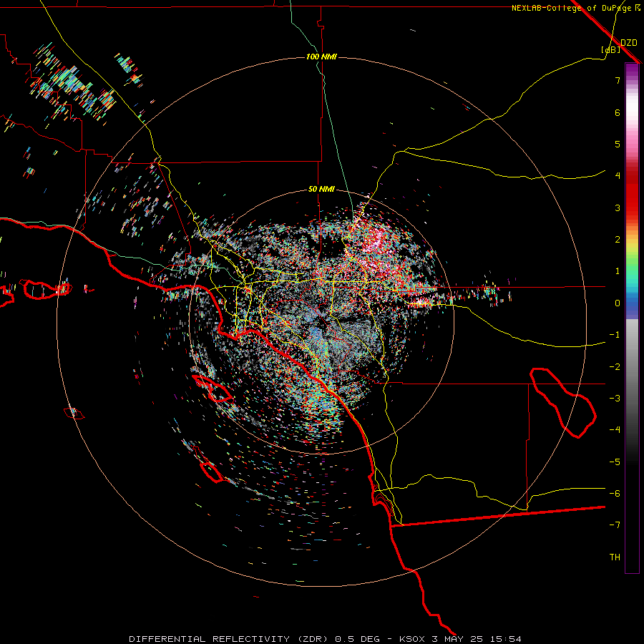Viewport: 644px width, 644px height.
Task: Click the color scale value 5
Action: [618, 144]
